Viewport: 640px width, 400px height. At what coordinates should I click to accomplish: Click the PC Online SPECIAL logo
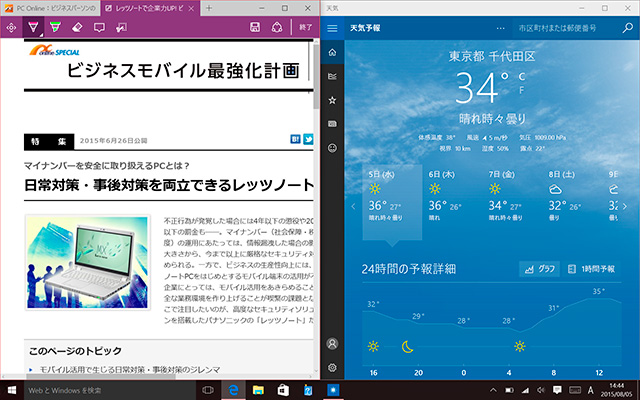click(54, 51)
